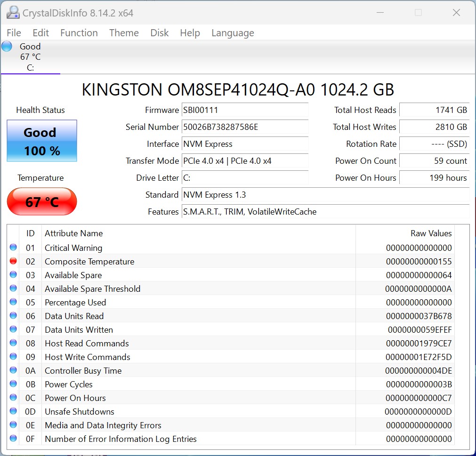
Task: Click the Media and Data Integrity Errors orb
Action: 13,425
